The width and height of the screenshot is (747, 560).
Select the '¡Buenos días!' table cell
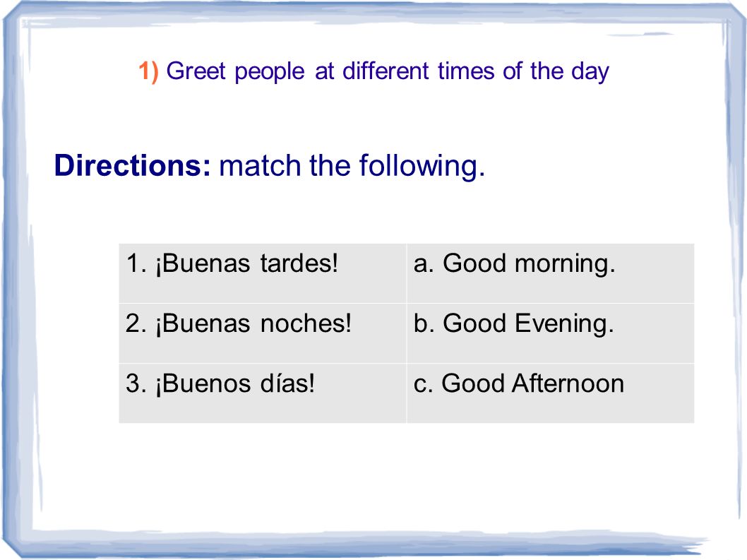click(263, 393)
